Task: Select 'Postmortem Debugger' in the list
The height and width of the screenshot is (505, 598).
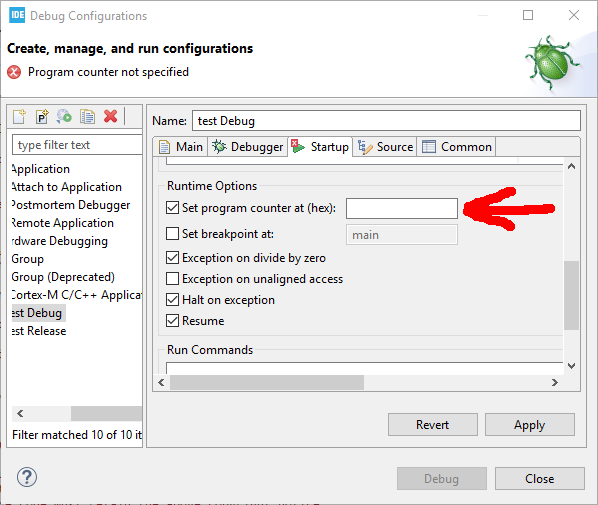Action: (x=71, y=205)
